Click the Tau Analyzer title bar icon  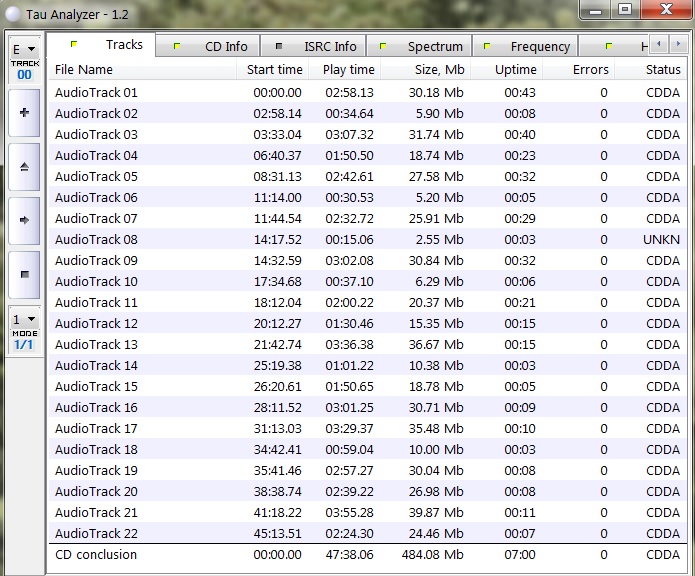[13, 12]
